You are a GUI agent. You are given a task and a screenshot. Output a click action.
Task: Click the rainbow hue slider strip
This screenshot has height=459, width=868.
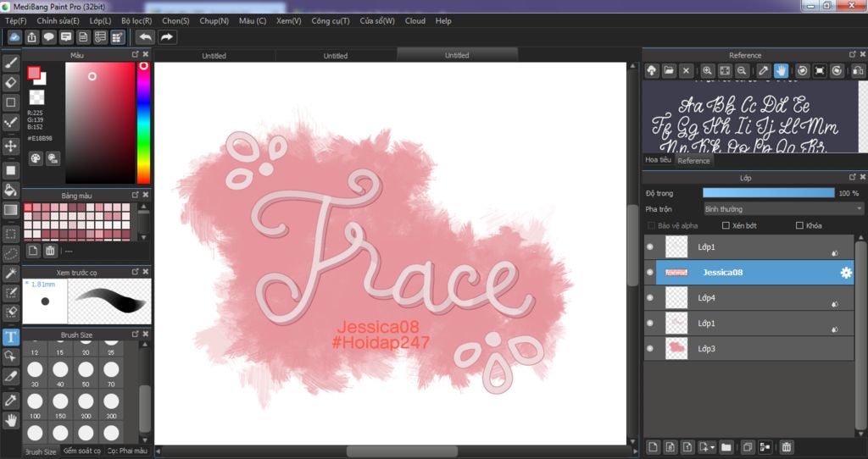click(143, 122)
